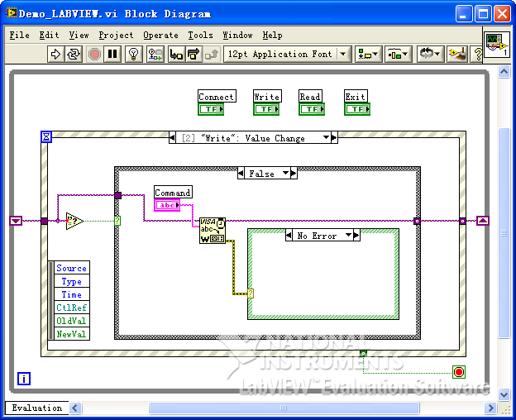Open the Tools menu
The width and height of the screenshot is (516, 420).
pyautogui.click(x=200, y=35)
